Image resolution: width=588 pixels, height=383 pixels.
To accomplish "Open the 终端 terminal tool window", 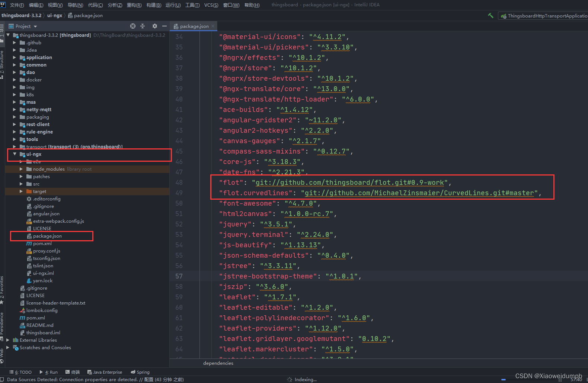I will pyautogui.click(x=73, y=372).
